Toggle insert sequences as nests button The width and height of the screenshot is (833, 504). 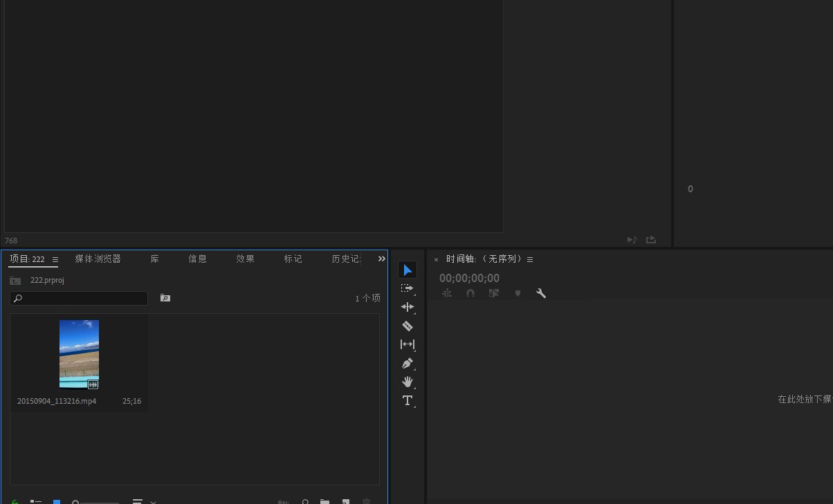click(447, 293)
